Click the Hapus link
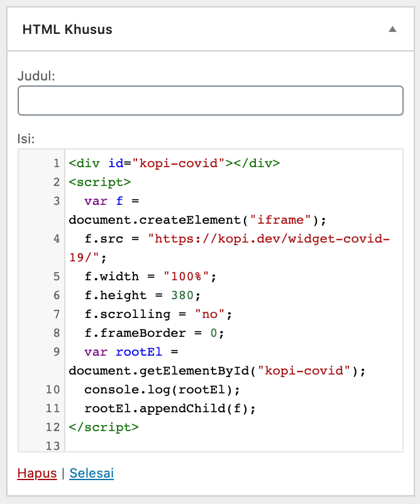This screenshot has width=420, height=504. pyautogui.click(x=36, y=473)
